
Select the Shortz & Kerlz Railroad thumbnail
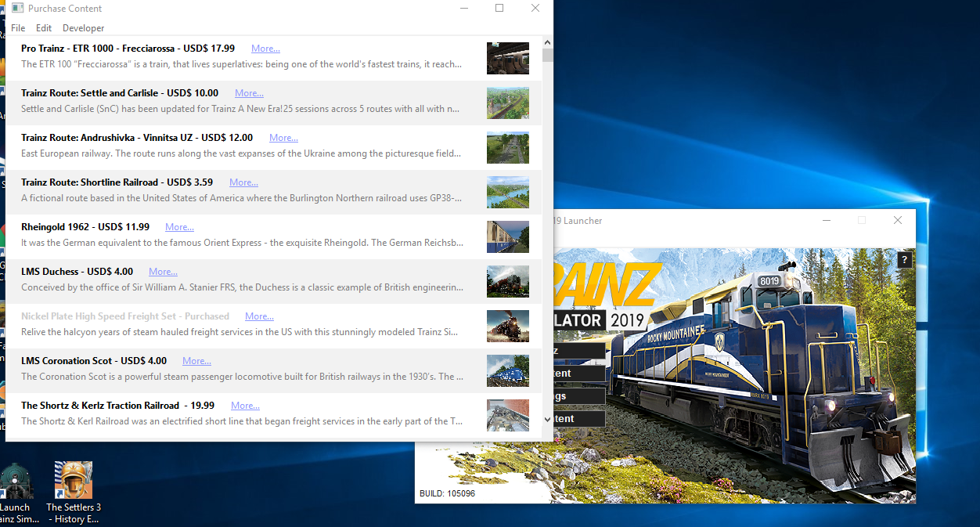508,415
